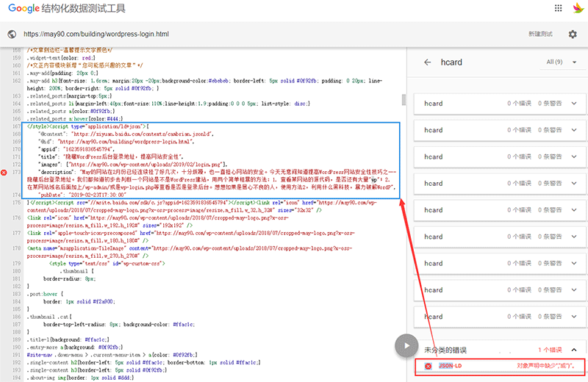Click the "appid" code line

[76, 149]
